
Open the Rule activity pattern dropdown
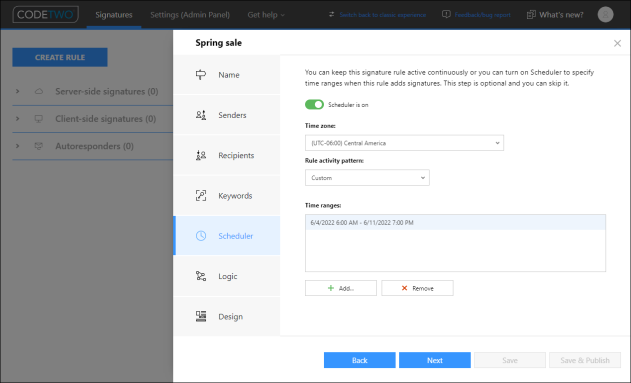click(x=367, y=177)
